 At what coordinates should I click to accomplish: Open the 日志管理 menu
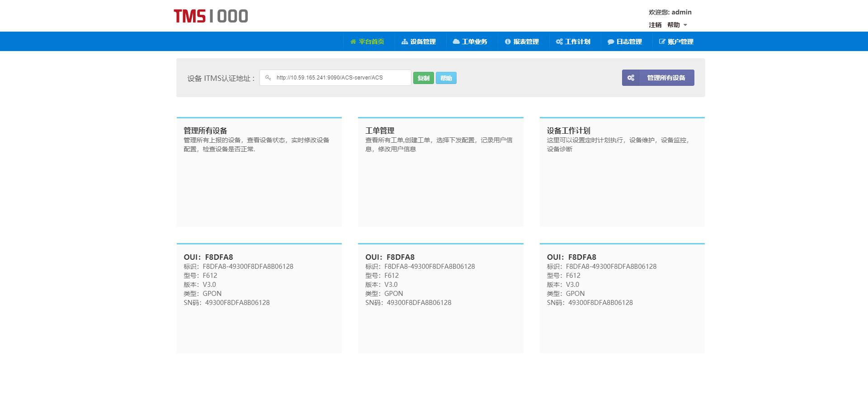pyautogui.click(x=624, y=42)
